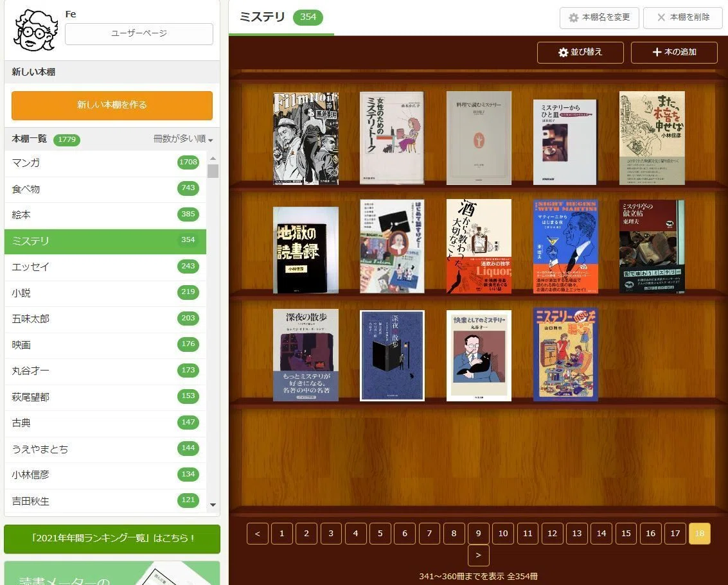Go to page 3
The height and width of the screenshot is (585, 728).
(331, 534)
